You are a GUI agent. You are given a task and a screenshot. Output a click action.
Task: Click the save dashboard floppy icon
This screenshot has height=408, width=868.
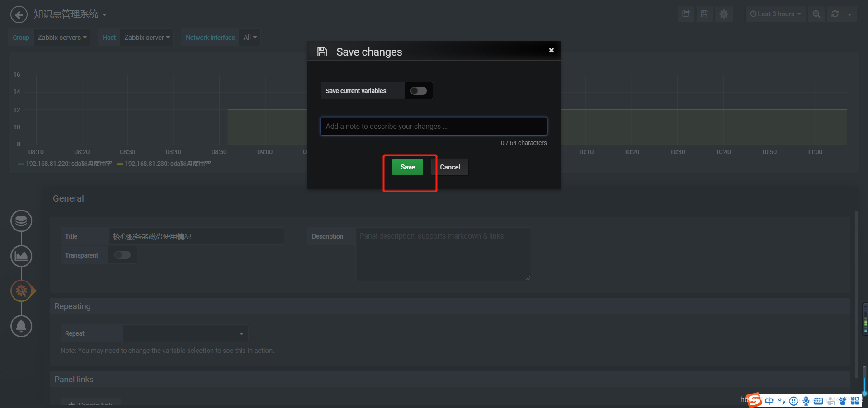click(x=704, y=14)
